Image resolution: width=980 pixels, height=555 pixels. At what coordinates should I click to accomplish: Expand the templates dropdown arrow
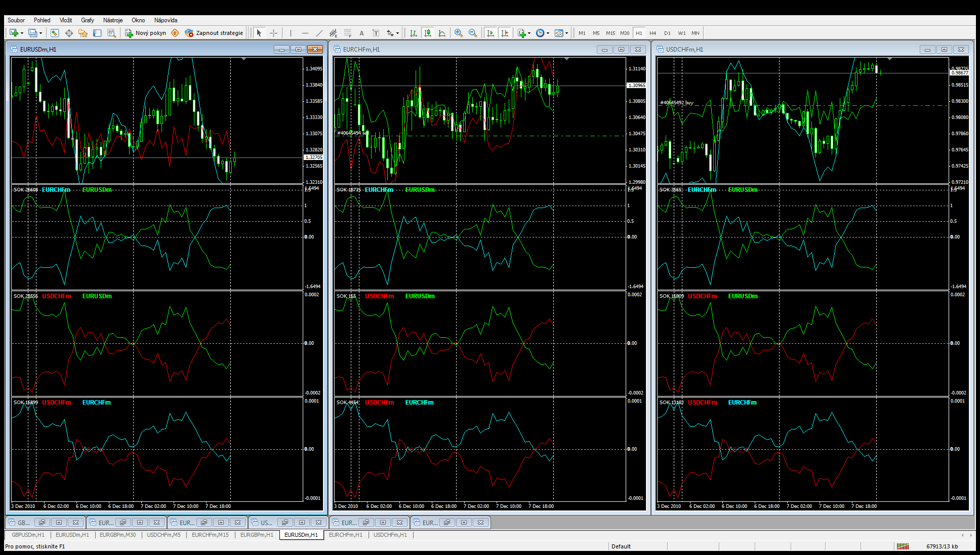566,33
